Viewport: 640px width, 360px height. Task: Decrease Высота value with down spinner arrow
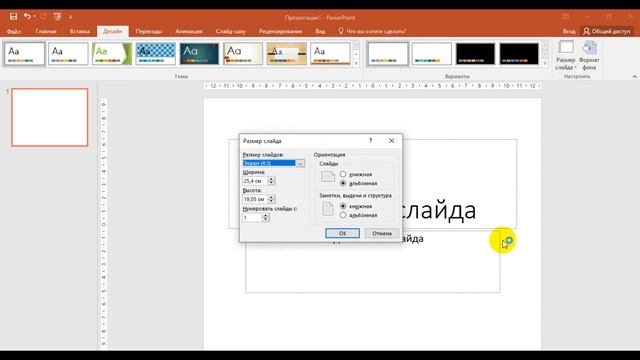[271, 201]
